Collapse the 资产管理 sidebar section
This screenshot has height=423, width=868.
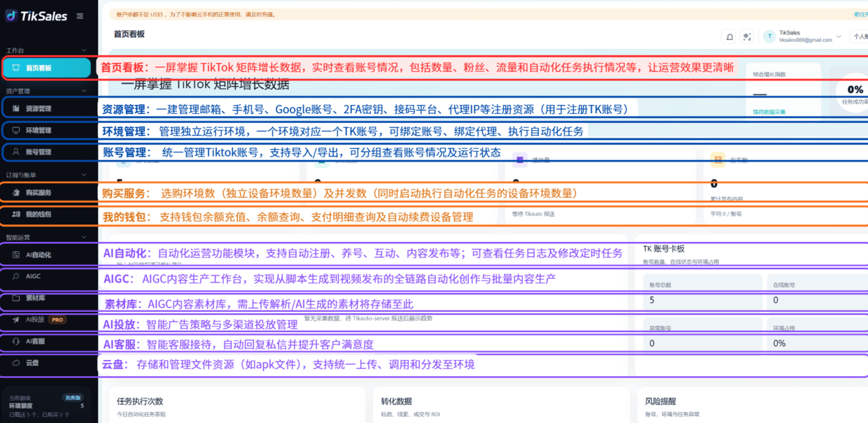click(x=84, y=91)
